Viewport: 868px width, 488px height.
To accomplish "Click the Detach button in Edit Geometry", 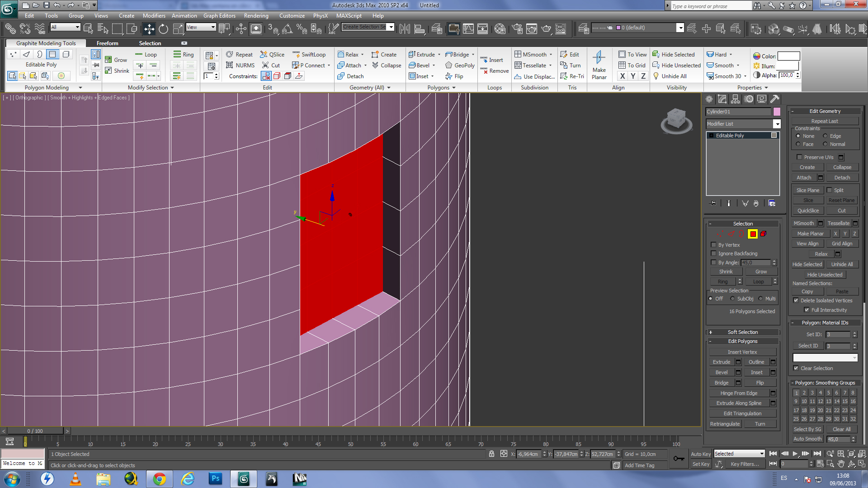I will pyautogui.click(x=842, y=178).
